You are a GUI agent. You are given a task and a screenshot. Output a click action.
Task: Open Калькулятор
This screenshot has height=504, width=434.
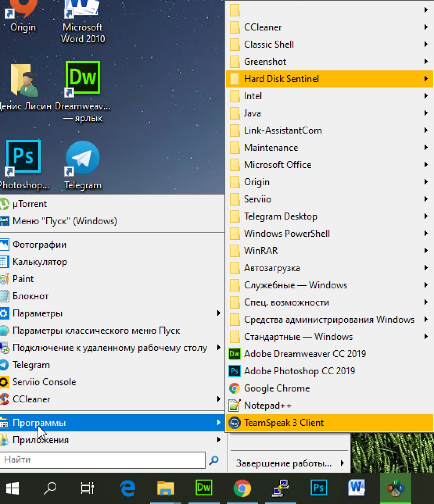pos(112,261)
